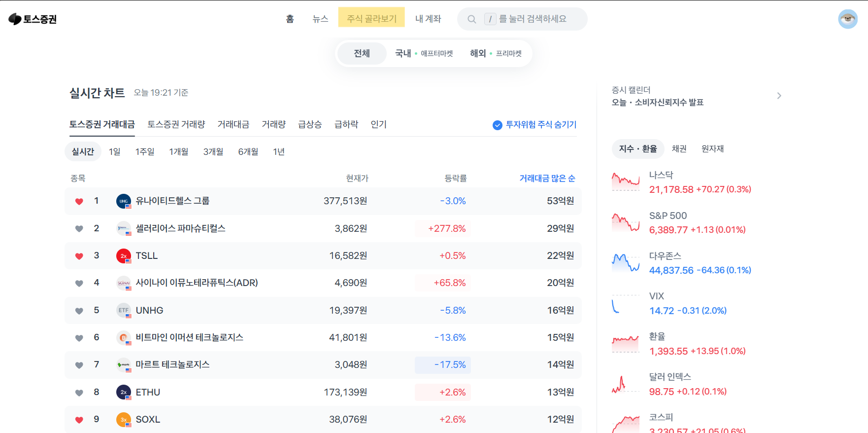Go to 홈 in top navigation
The height and width of the screenshot is (433, 868).
pos(290,19)
